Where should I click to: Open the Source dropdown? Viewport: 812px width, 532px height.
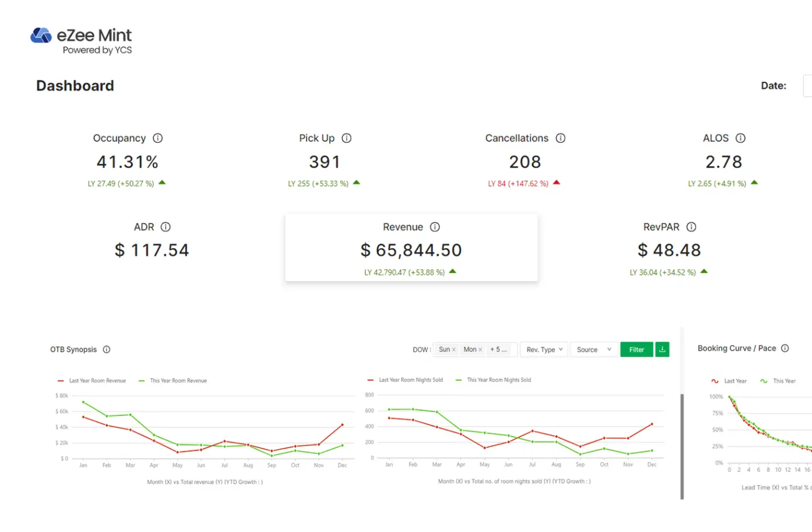coord(594,350)
